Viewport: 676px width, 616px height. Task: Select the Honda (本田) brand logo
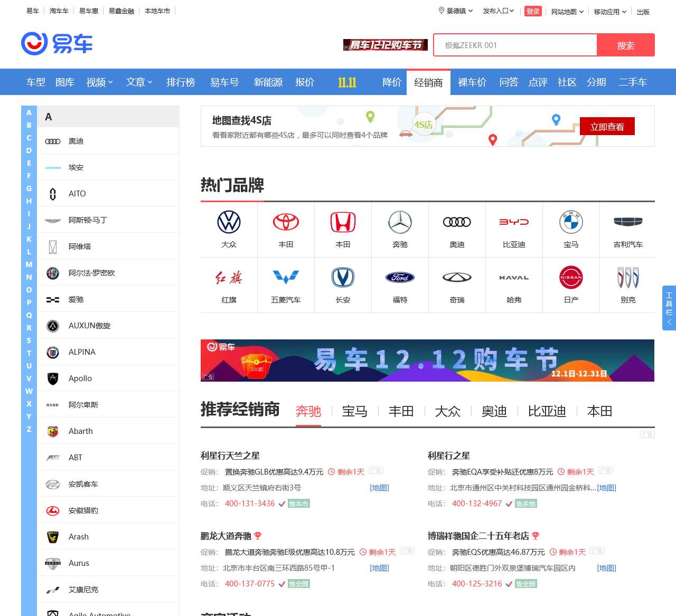pos(343,222)
